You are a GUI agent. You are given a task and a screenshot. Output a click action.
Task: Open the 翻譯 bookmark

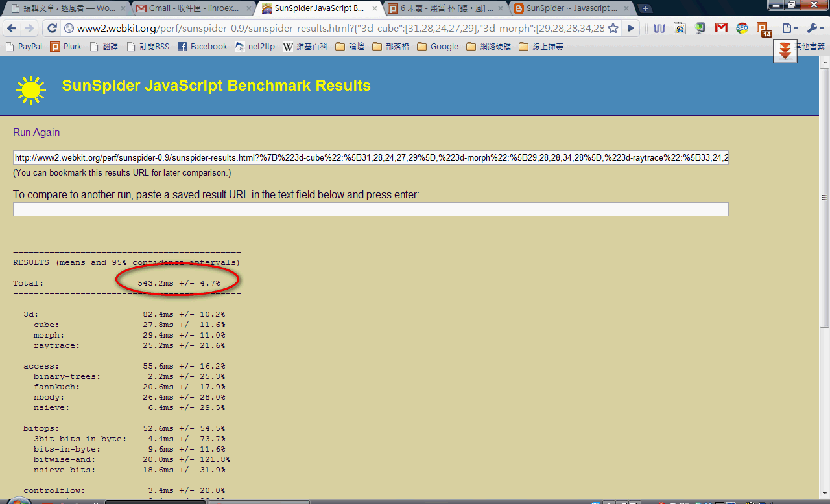click(104, 47)
